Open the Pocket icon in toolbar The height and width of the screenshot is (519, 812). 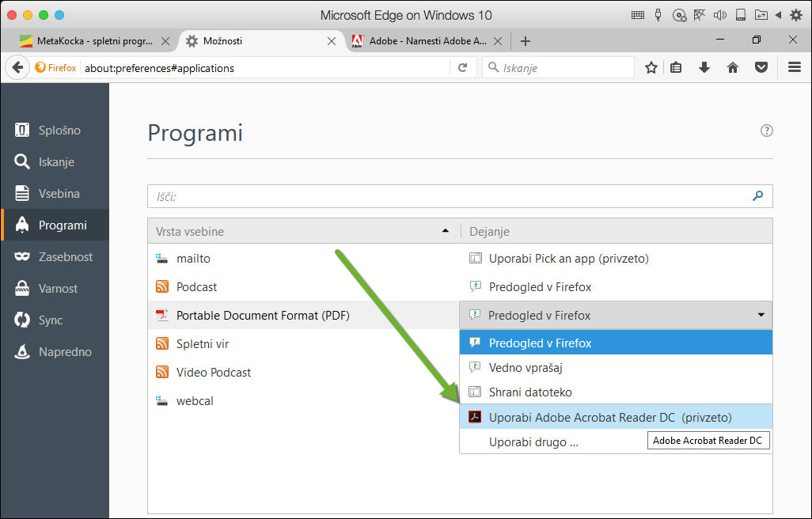(x=761, y=68)
